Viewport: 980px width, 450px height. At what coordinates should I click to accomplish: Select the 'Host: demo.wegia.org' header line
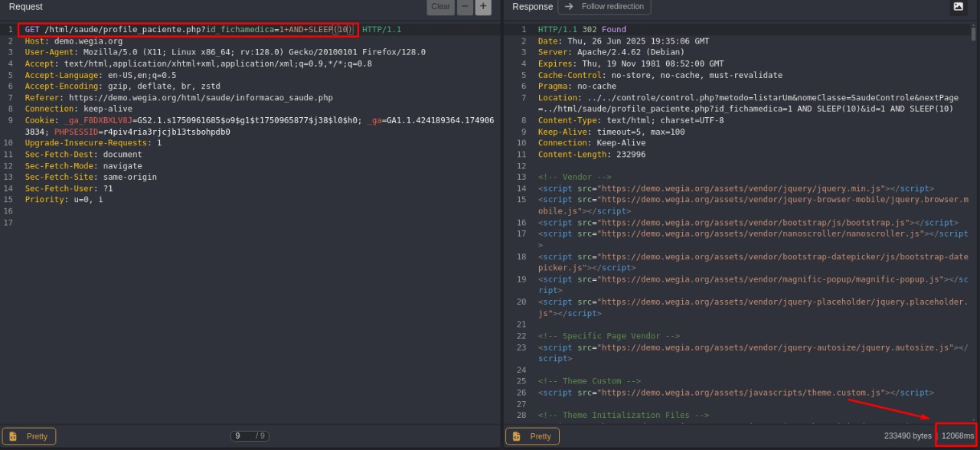pyautogui.click(x=73, y=41)
